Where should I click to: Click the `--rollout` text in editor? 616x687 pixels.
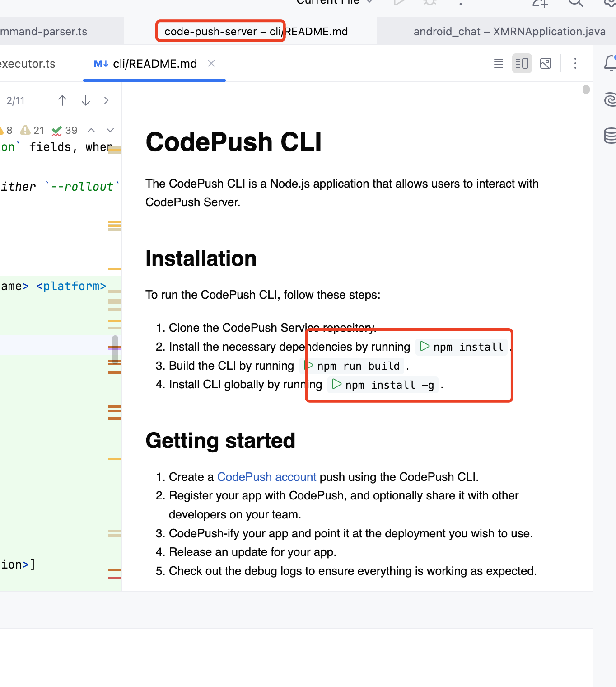coord(82,186)
